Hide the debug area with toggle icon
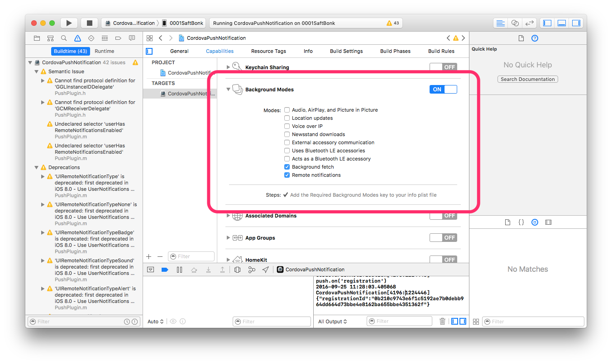 [151, 269]
